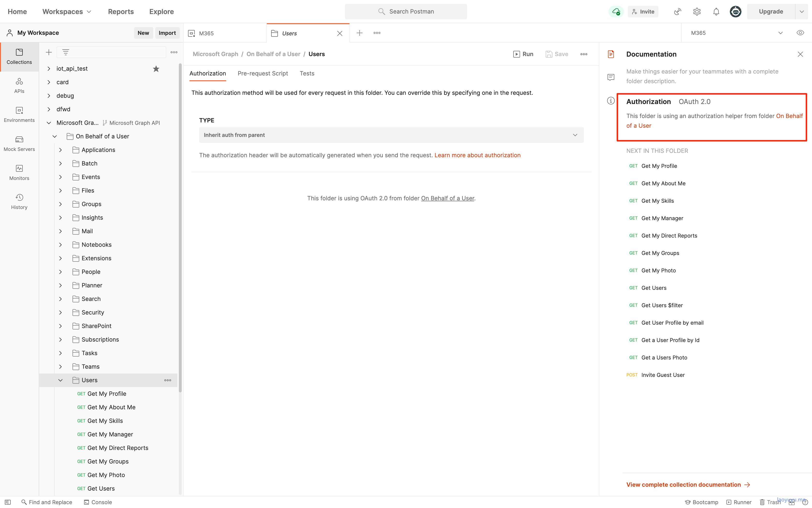Image resolution: width=812 pixels, height=508 pixels.
Task: Open Get My Profile request in tree
Action: coord(107,393)
